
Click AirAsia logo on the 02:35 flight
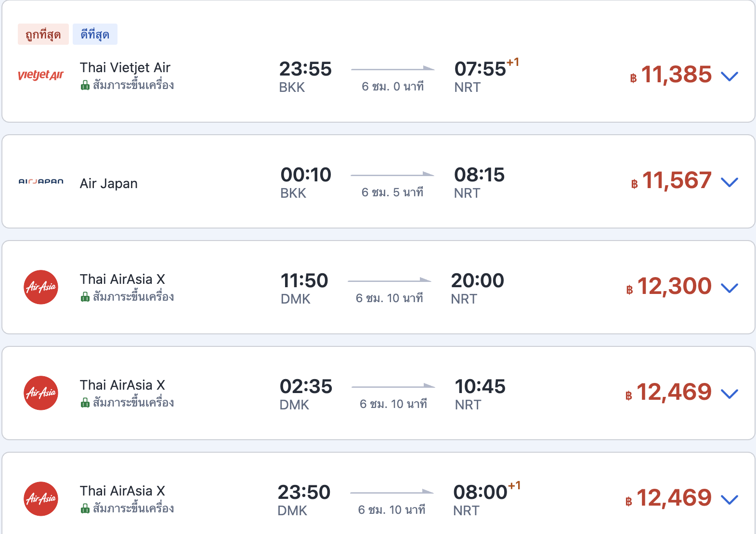(x=41, y=393)
